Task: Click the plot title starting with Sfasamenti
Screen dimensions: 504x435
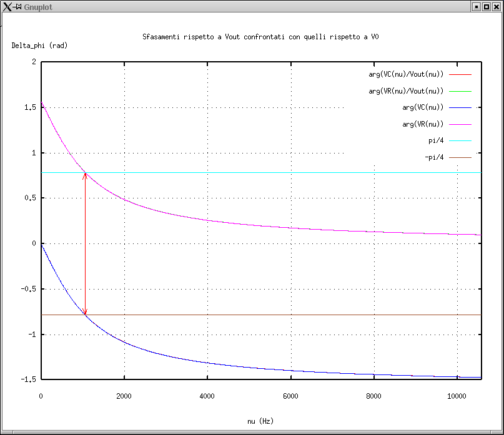Action: point(260,37)
